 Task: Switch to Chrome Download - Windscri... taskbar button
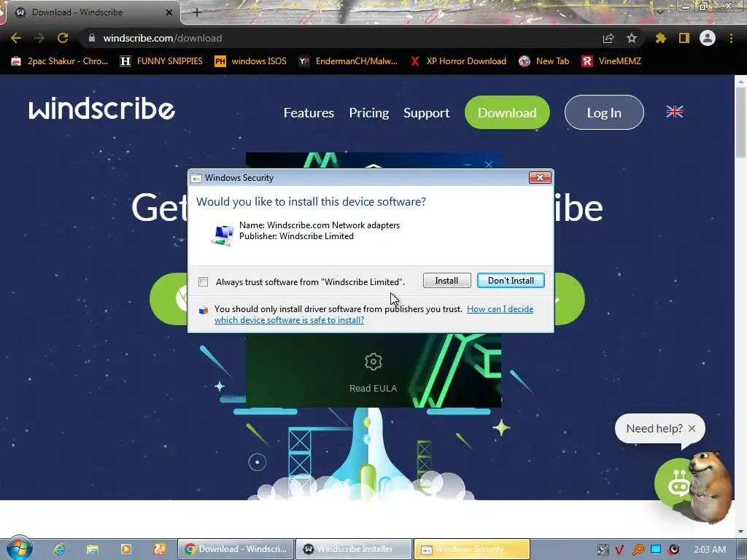tap(236, 549)
